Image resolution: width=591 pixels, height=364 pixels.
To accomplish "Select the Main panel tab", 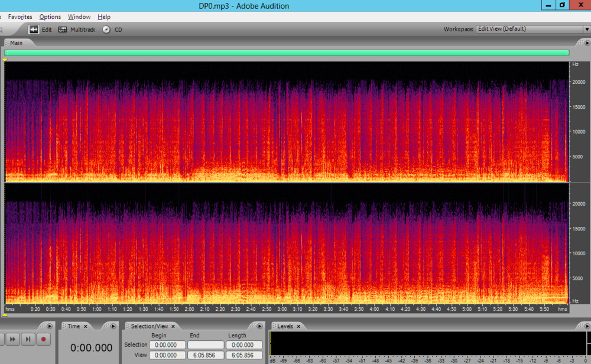I will [x=16, y=43].
